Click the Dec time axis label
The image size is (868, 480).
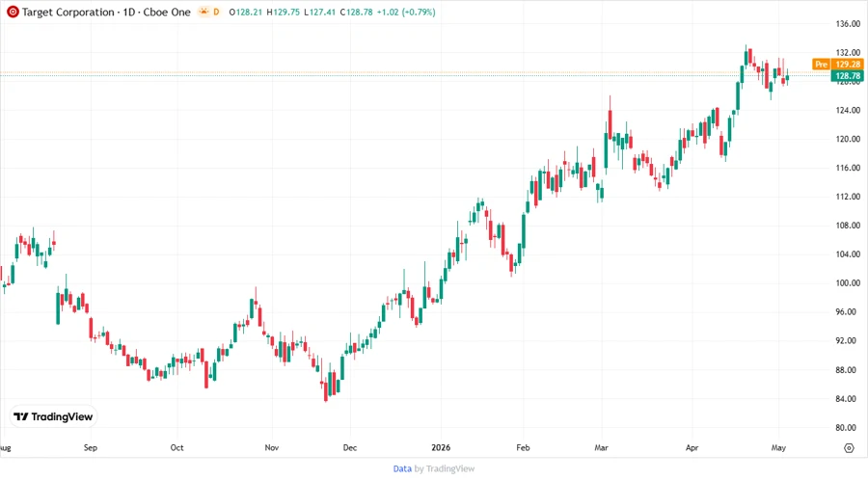point(350,447)
